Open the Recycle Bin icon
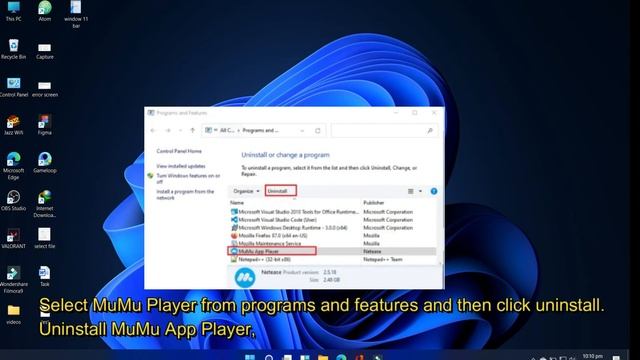 tap(13, 49)
